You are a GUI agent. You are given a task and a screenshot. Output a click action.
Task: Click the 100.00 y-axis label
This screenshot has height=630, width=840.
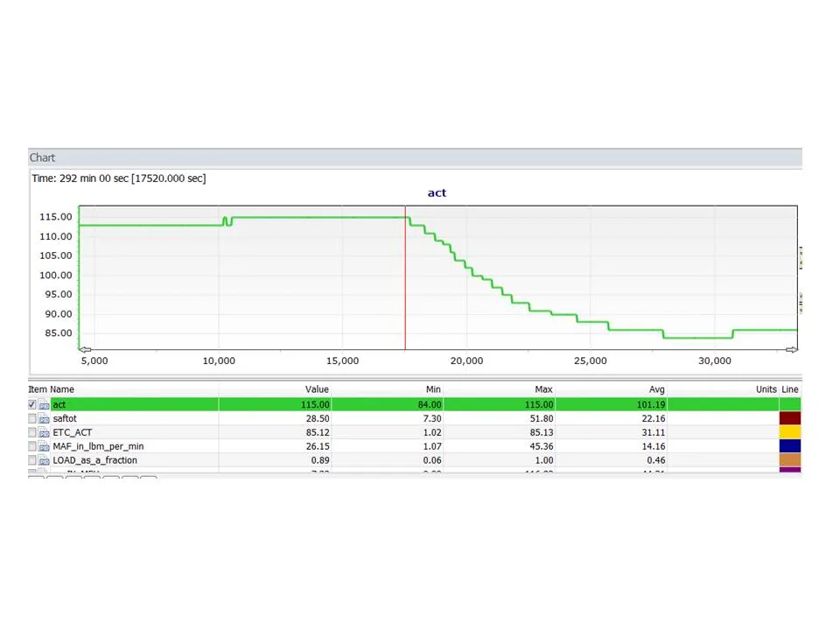click(x=56, y=276)
